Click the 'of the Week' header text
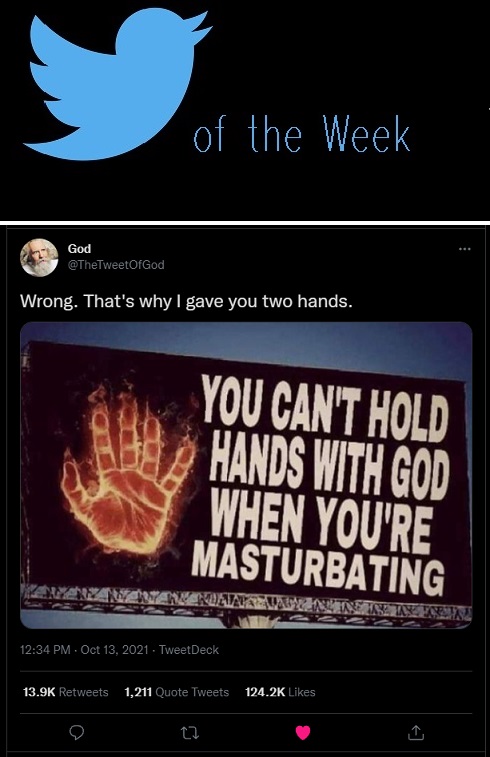The image size is (490, 757). tap(302, 134)
